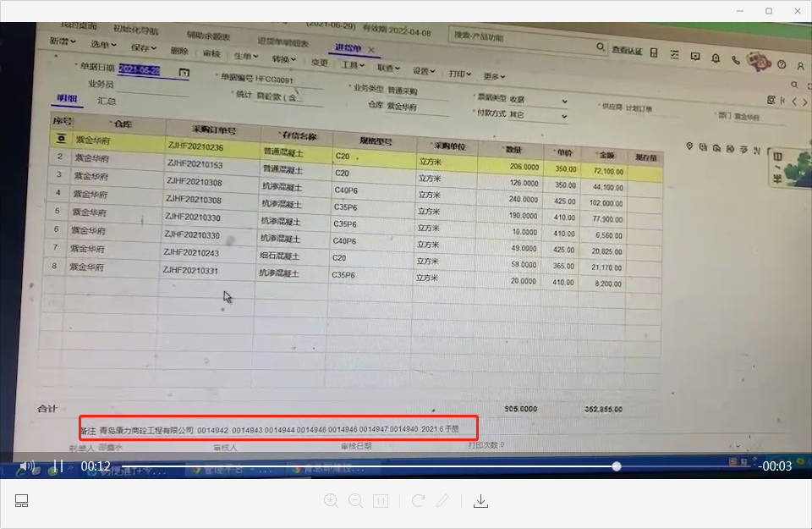
Task: Click the 仓库 field in the form header
Action: pyautogui.click(x=417, y=107)
